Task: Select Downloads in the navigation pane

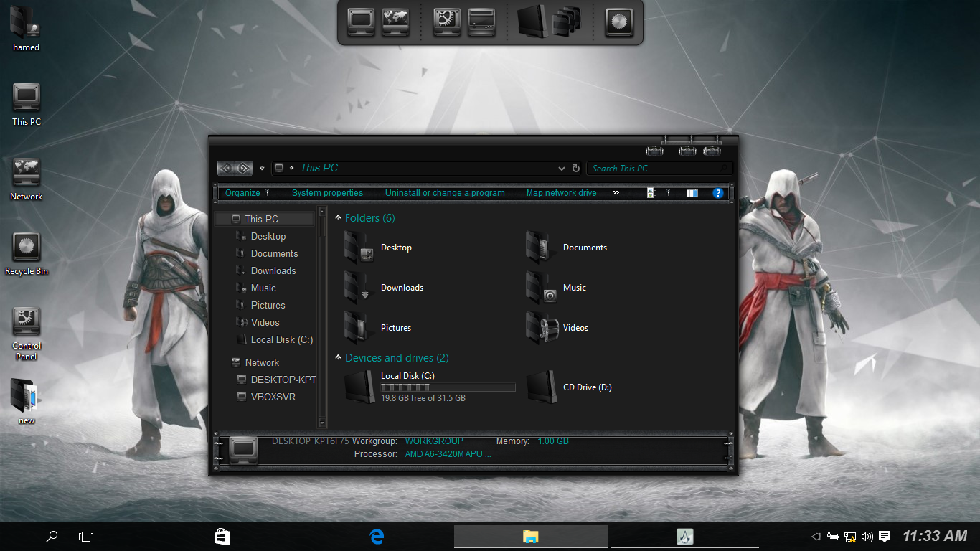Action: (x=273, y=270)
